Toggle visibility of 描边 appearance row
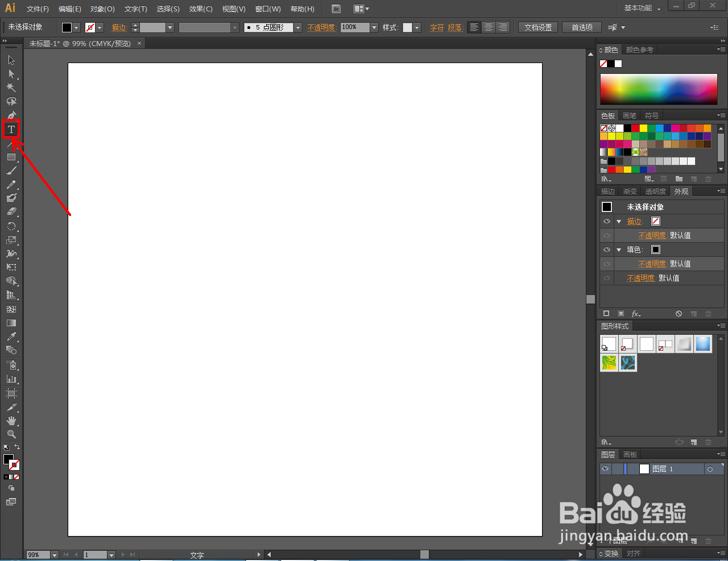 click(x=607, y=221)
